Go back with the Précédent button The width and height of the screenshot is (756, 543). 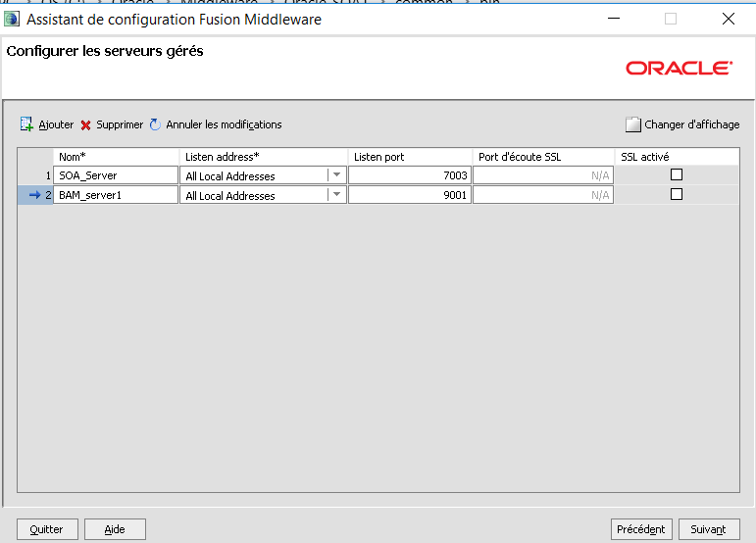[x=641, y=529]
